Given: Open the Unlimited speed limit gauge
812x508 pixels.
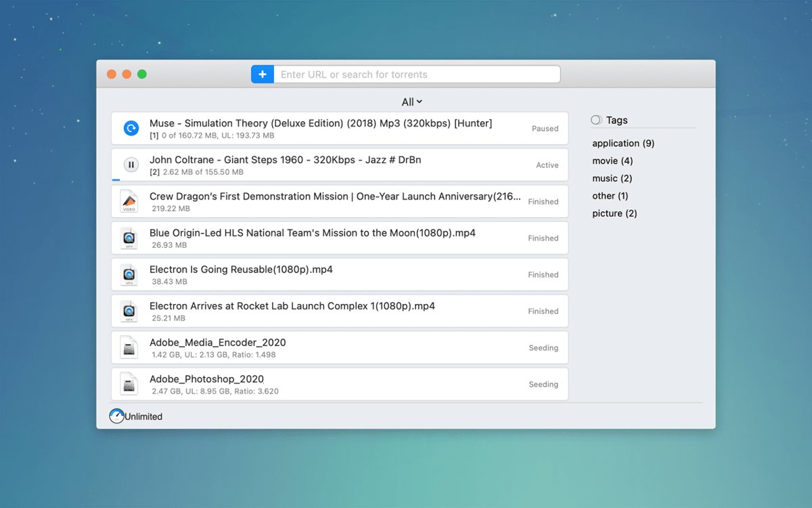Looking at the screenshot, I should [117, 416].
